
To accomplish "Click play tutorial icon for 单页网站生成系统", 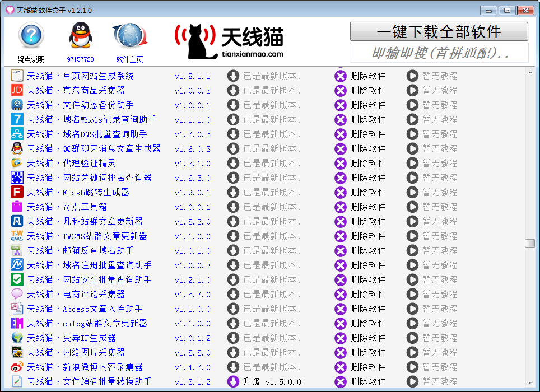I will [x=412, y=76].
